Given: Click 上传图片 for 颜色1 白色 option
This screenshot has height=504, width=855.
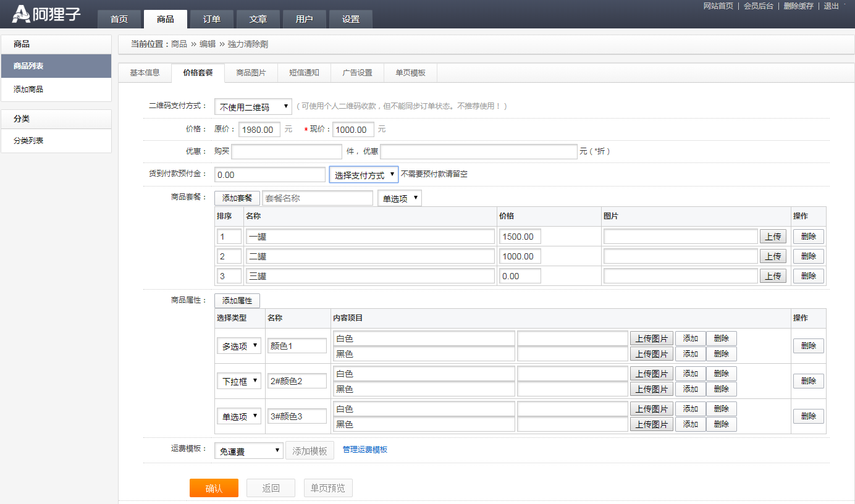Looking at the screenshot, I should [x=651, y=338].
